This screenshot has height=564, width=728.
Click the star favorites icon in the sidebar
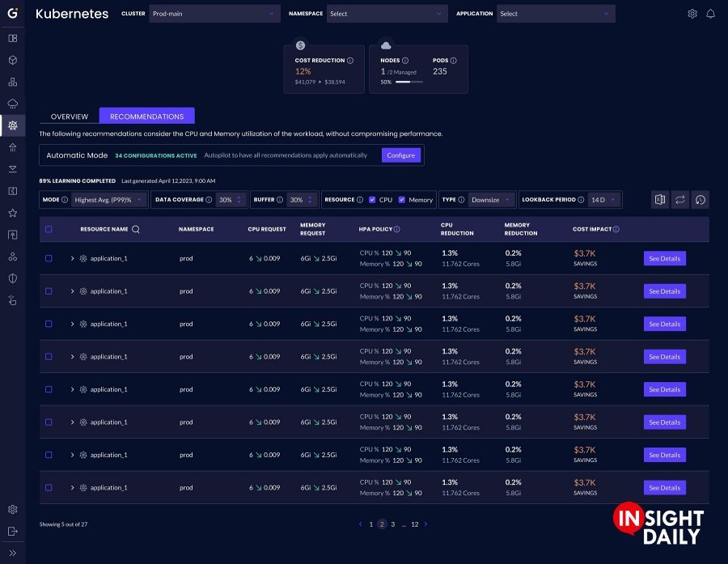12,213
